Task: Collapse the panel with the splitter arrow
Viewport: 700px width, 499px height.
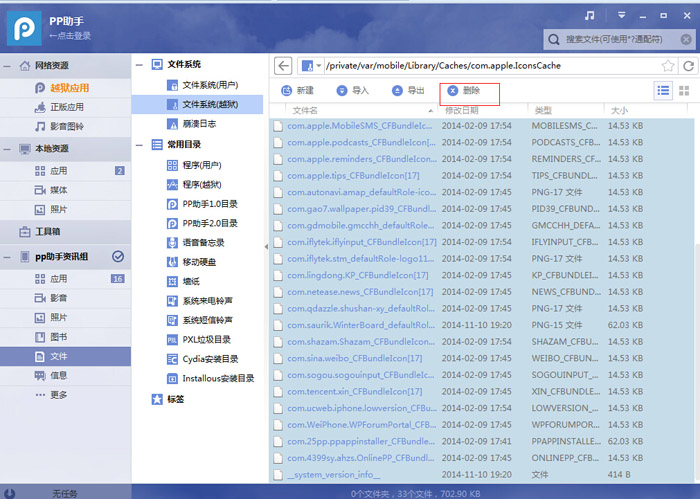Action: coord(266,246)
